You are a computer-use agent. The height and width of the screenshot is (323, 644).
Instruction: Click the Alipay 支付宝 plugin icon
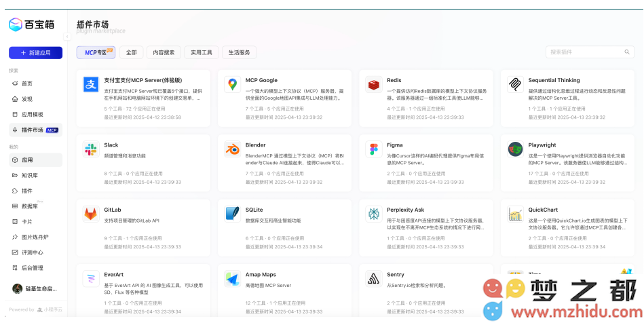(91, 84)
